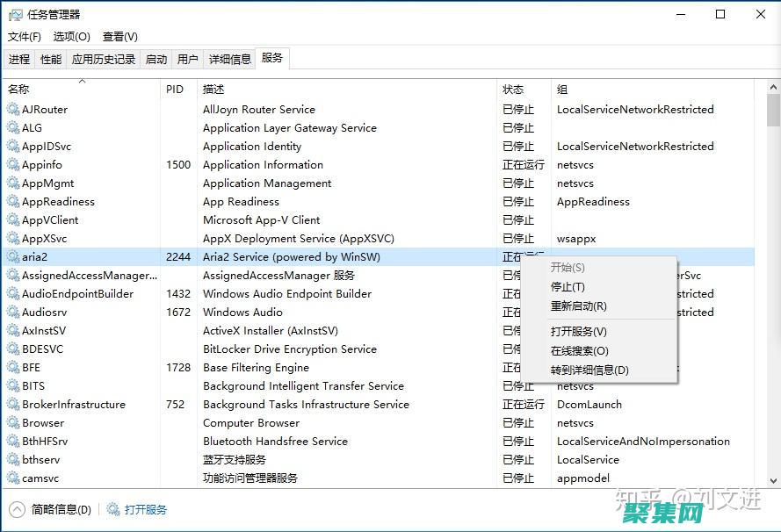This screenshot has width=781, height=532.
Task: Click the 打开服务 link at the bottom
Action: point(146,508)
